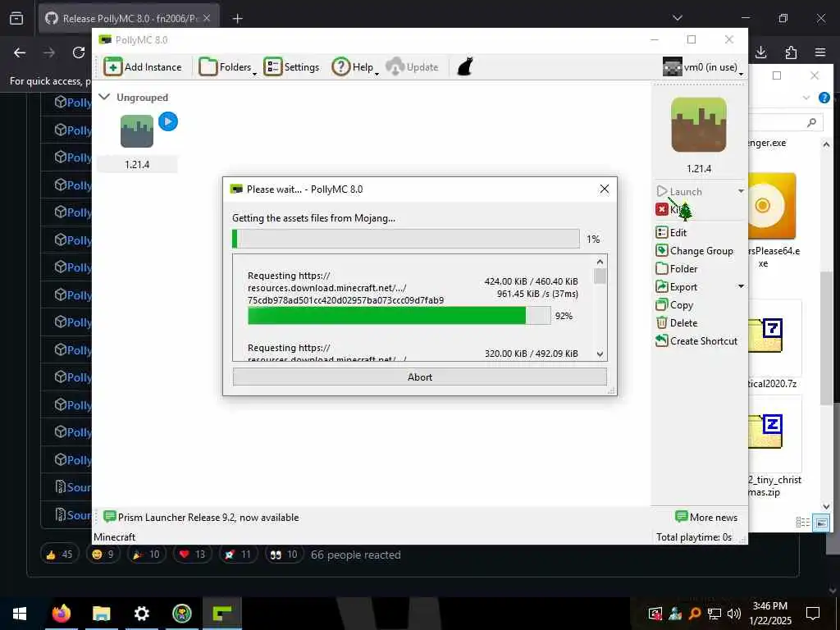Screen dimensions: 840x630
Task: Open the browser downloads icon
Action: (x=760, y=52)
